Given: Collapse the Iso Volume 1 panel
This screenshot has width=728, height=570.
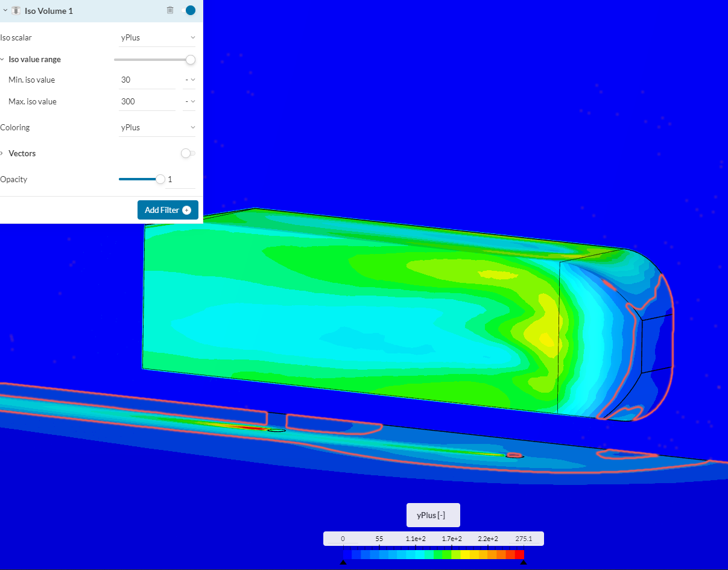Looking at the screenshot, I should [x=5, y=10].
